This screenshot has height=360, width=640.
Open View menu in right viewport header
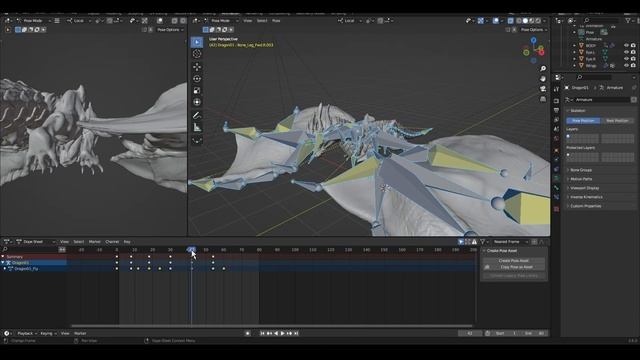pyautogui.click(x=248, y=20)
